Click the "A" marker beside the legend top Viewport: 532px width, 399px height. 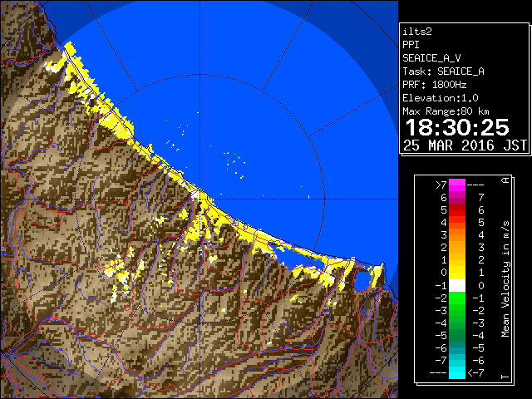pyautogui.click(x=505, y=180)
